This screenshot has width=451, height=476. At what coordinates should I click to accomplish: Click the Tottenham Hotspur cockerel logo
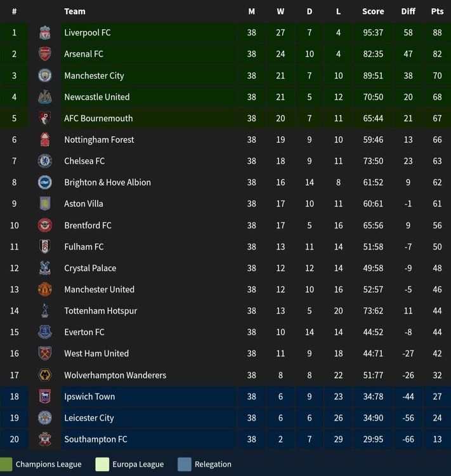[x=44, y=310]
